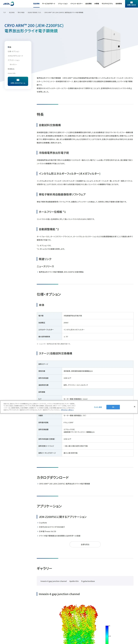The width and height of the screenshot is (138, 644).
Task: Open 製品情報 breadcrumb link
Action: (x=12, y=12)
